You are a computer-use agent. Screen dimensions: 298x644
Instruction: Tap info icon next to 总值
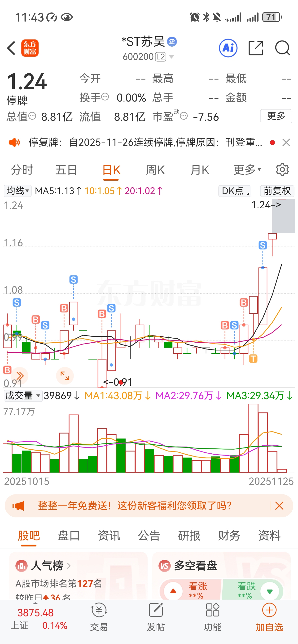tap(32, 116)
